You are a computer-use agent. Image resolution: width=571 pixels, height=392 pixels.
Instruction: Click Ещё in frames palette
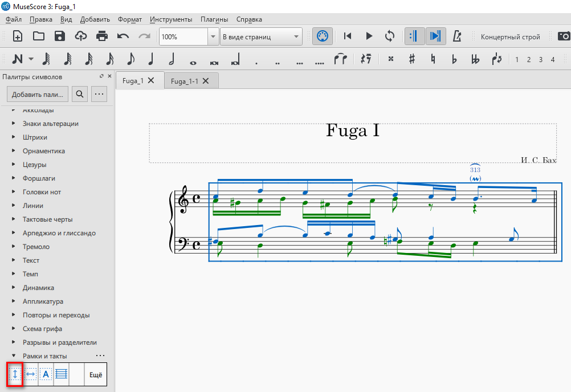click(x=96, y=374)
